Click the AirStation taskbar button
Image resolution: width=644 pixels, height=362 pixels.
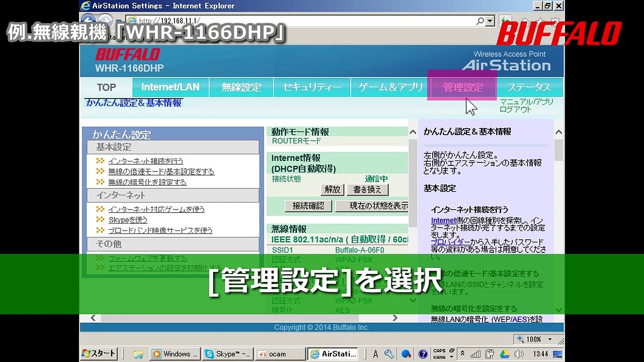coord(333,354)
